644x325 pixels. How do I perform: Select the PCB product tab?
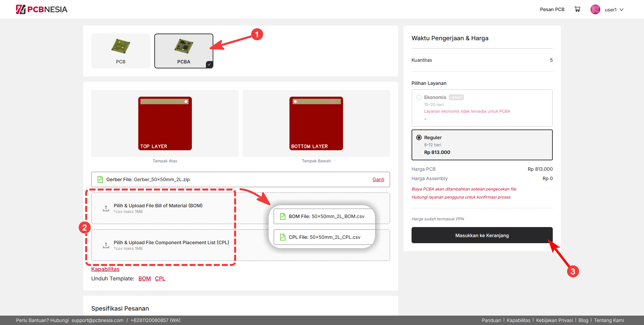121,51
